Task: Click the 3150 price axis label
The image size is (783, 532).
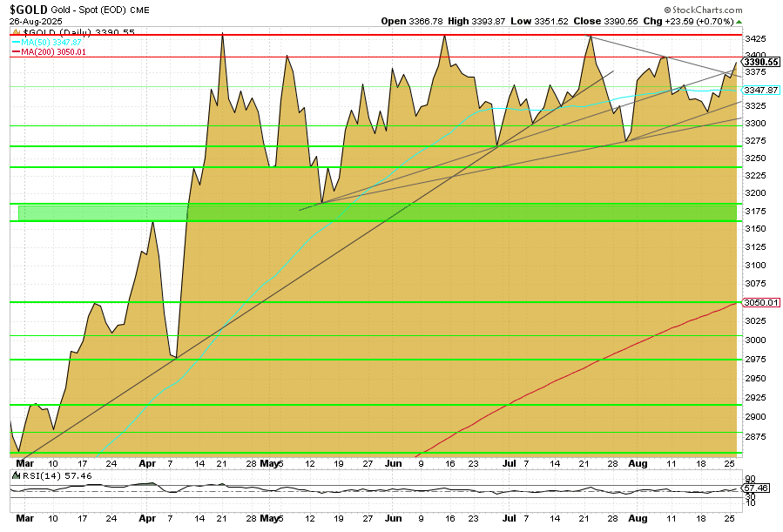Action: (x=755, y=229)
